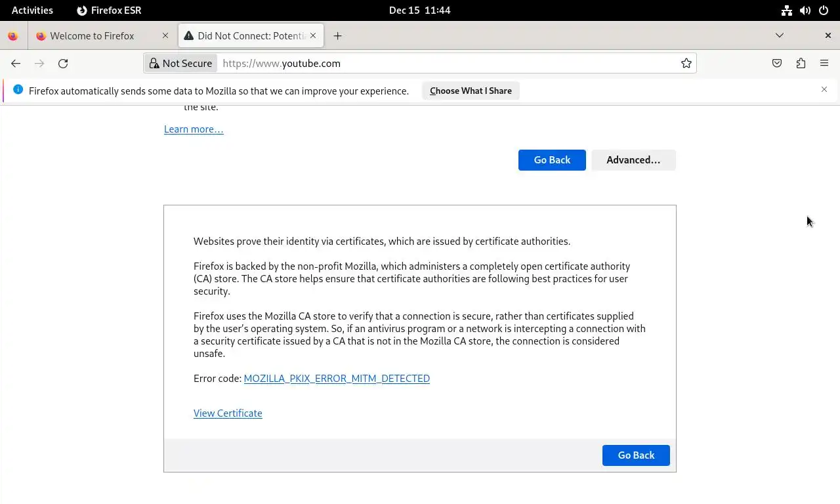Click the Choose What I Share button
The width and height of the screenshot is (840, 504).
471,91
